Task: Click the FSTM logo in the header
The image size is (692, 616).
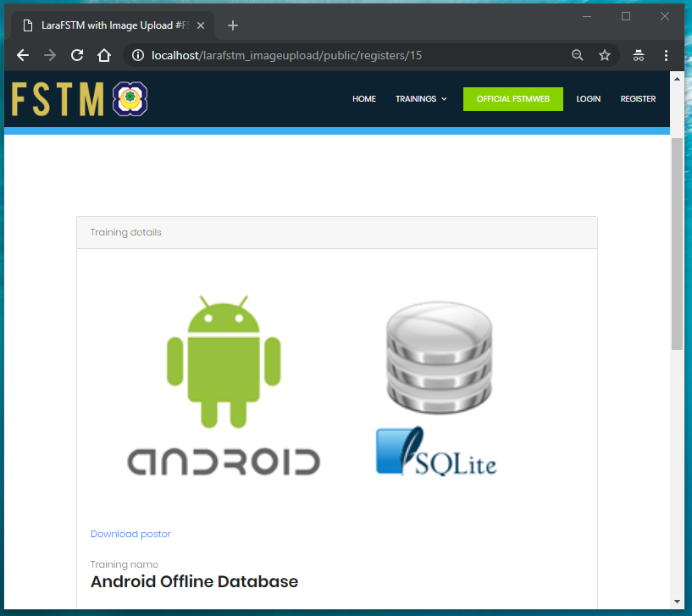Action: pyautogui.click(x=80, y=99)
